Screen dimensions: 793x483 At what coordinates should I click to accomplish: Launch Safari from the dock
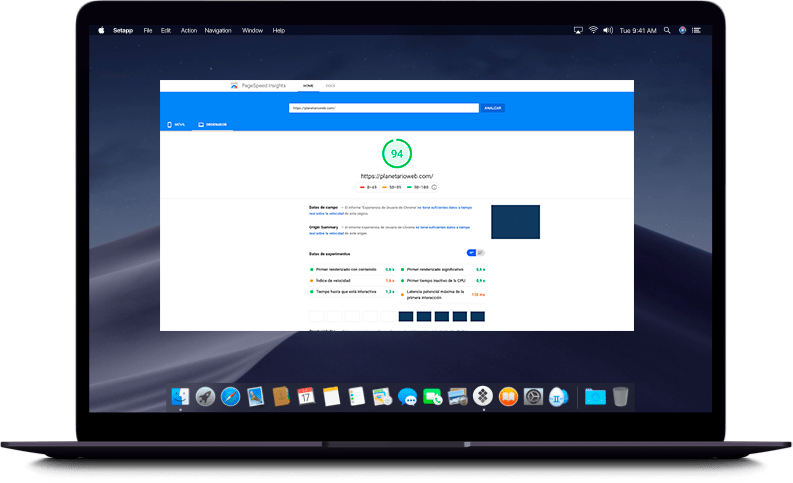tap(230, 396)
